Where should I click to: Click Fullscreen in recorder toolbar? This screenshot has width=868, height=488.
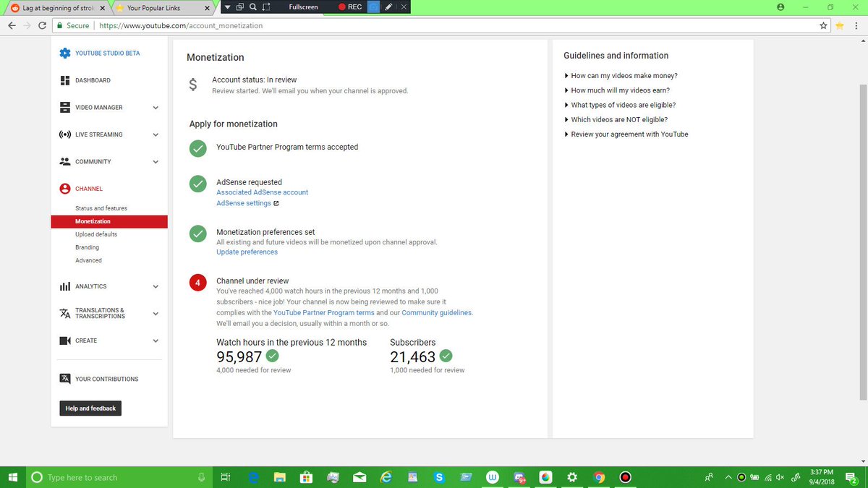coord(303,7)
